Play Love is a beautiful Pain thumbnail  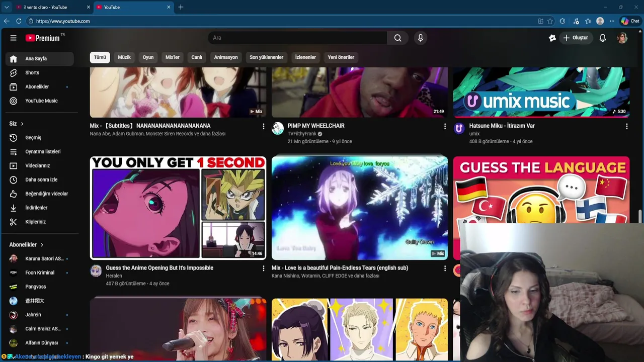click(360, 208)
